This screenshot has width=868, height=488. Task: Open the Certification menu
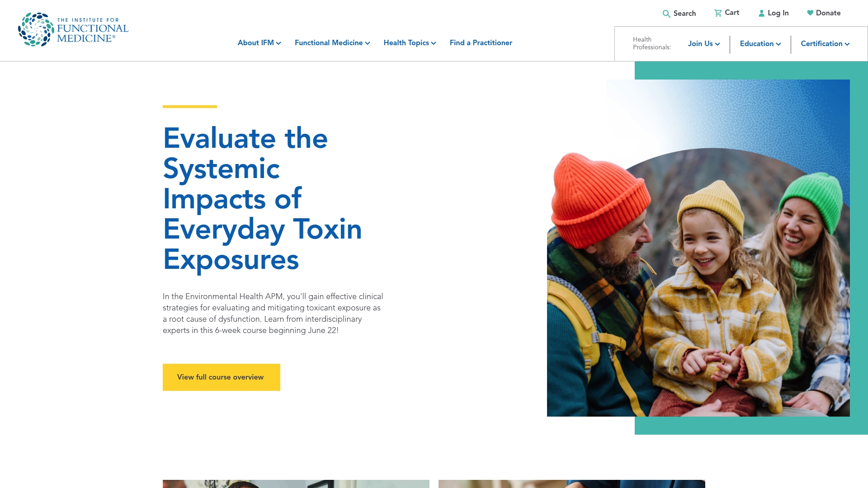(x=825, y=44)
